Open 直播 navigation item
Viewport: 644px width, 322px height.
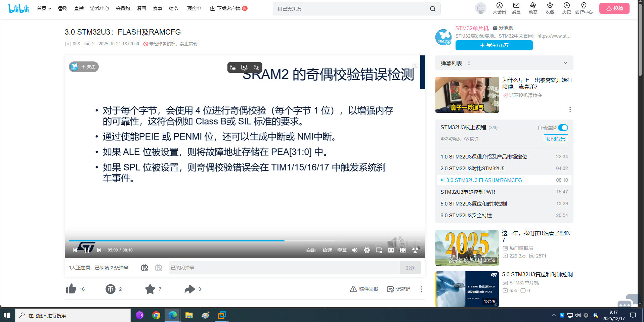(x=79, y=8)
